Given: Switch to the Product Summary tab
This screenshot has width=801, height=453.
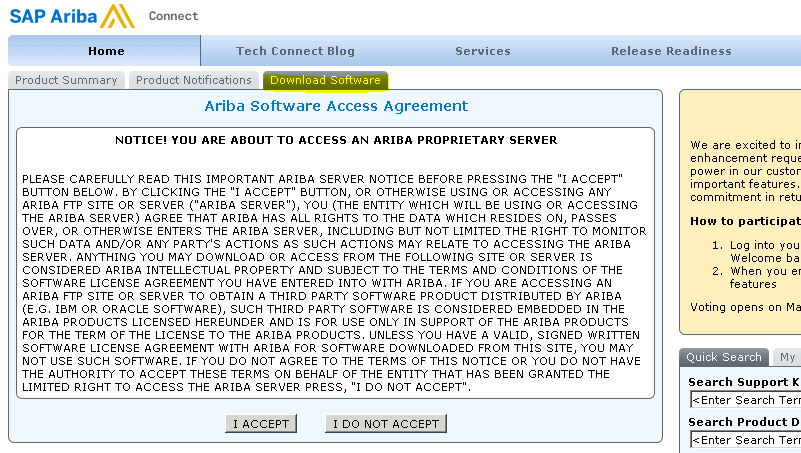Looking at the screenshot, I should tap(66, 80).
